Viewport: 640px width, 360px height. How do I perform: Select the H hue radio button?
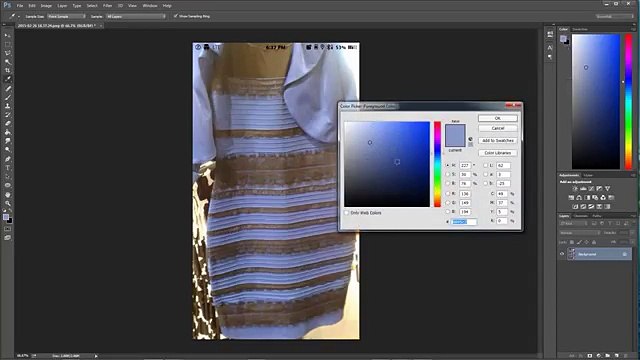tap(447, 165)
